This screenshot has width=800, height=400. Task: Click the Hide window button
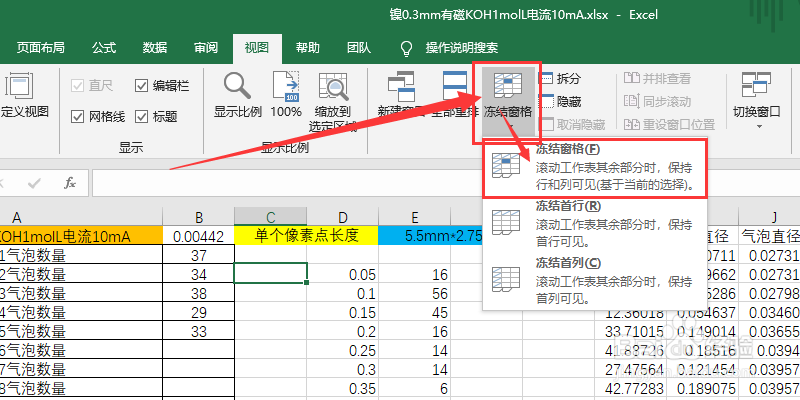coord(560,102)
